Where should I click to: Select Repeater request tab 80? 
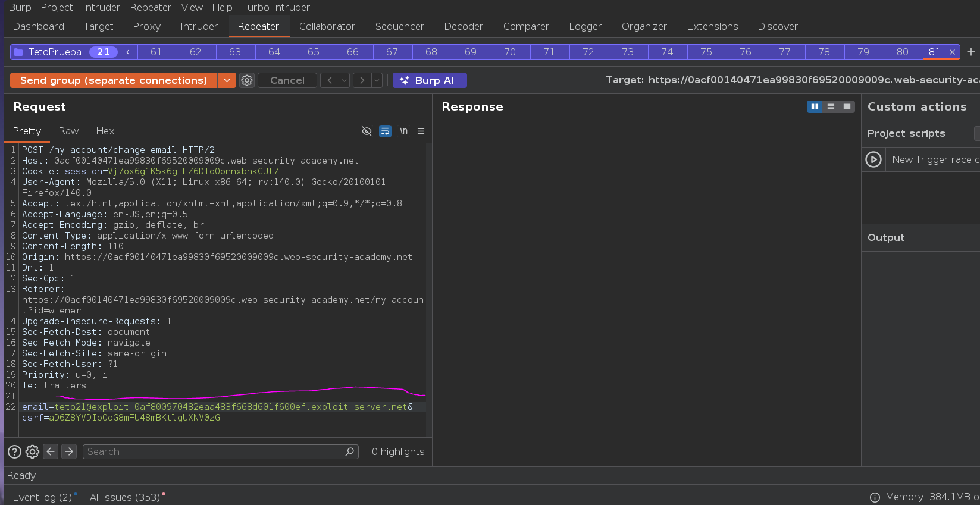coord(903,52)
